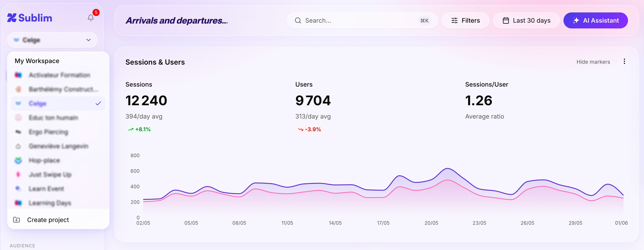Screen dimensions: 644x250
Task: Click the ⌘K shortcut badge
Action: (x=424, y=20)
